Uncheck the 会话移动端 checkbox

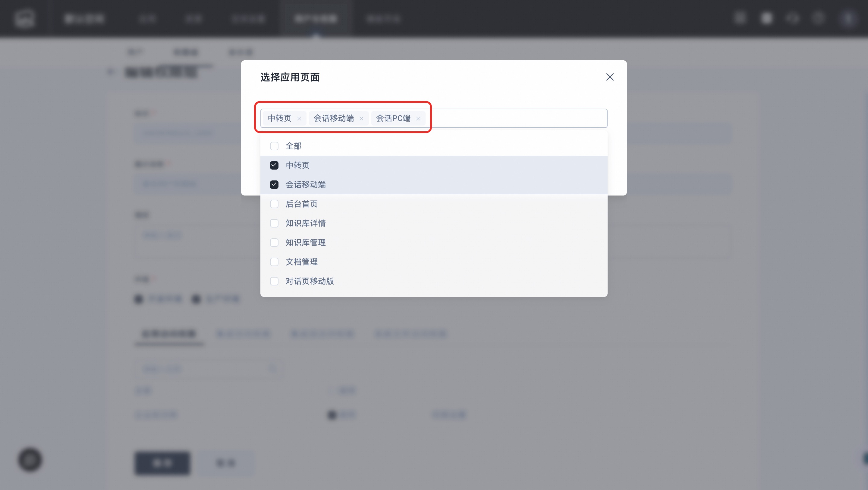(274, 184)
